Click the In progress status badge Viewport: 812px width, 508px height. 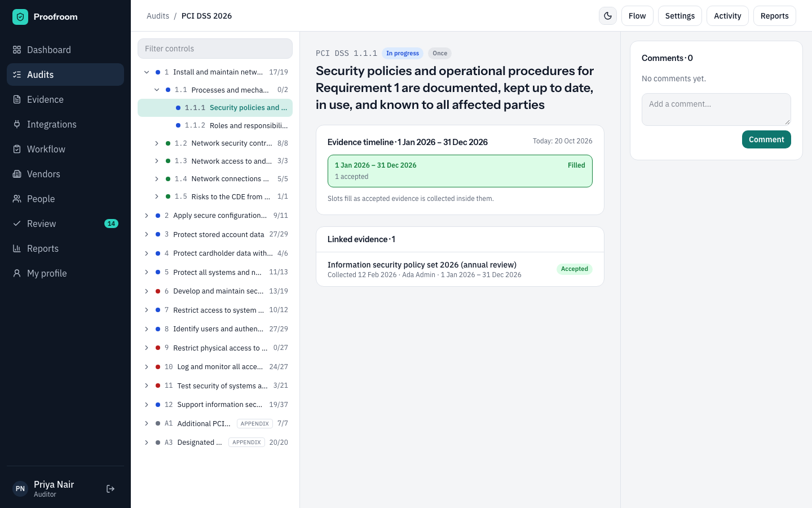click(x=403, y=54)
